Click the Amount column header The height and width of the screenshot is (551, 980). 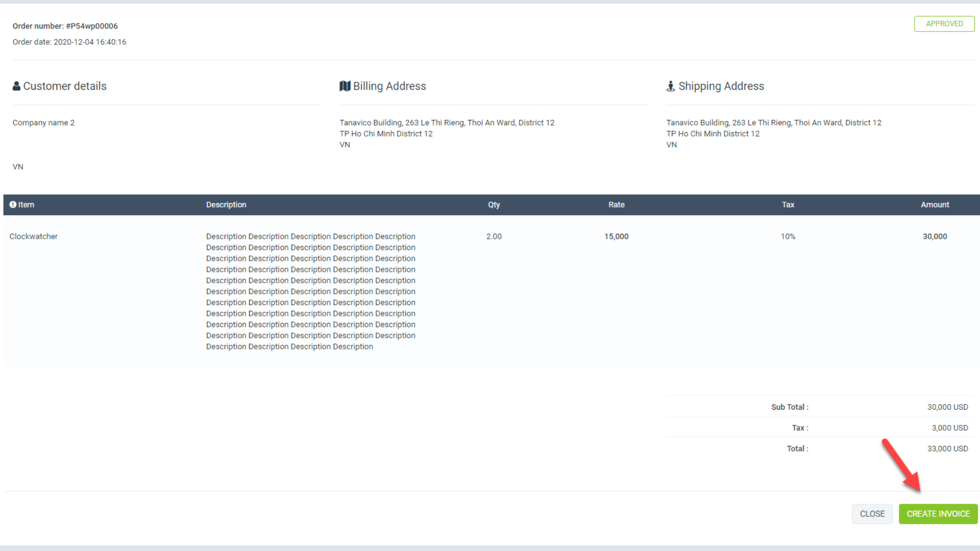(935, 205)
